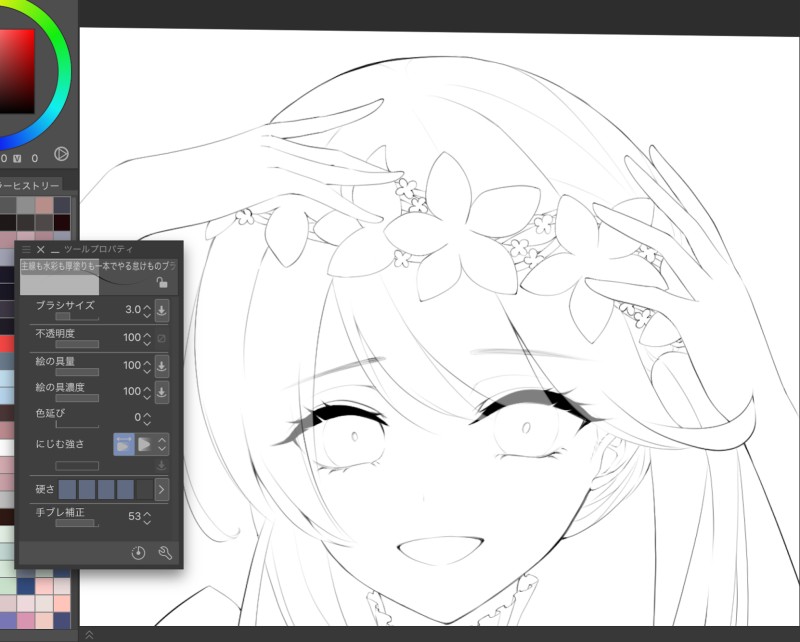Viewport: 800px width, 642px height.
Task: Click the 色延び value 0
Action: point(138,417)
